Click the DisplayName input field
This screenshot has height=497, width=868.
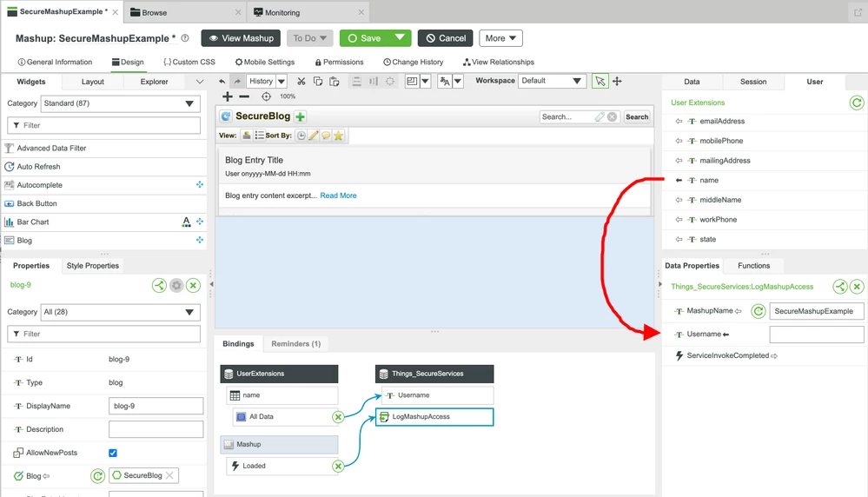point(156,406)
